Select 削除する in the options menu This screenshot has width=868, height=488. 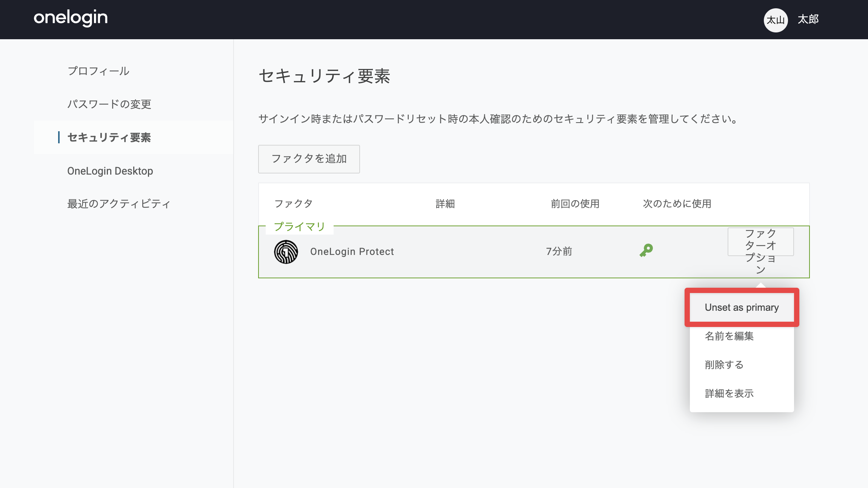[742, 365]
